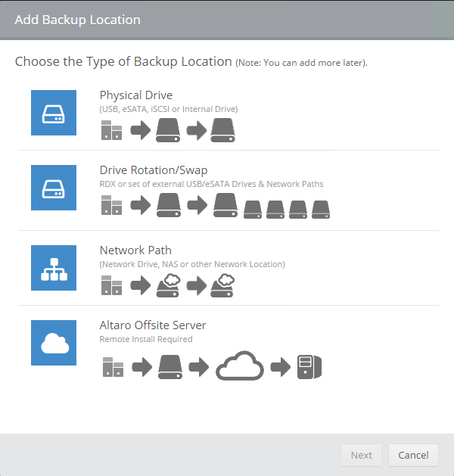This screenshot has height=476, width=454.
Task: Click the four small drives in Drive Rotation diagram
Action: [287, 209]
